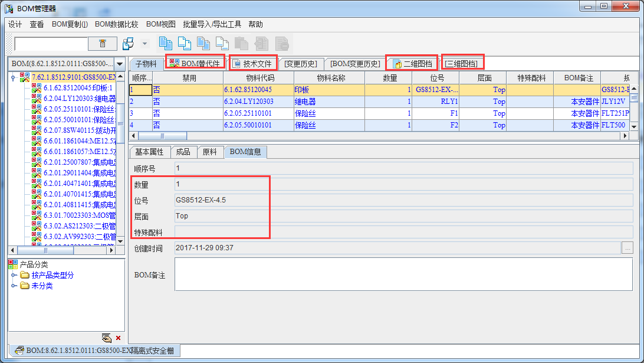Click the hand-list icon below product category panel
This screenshot has height=363, width=644.
coord(106,338)
